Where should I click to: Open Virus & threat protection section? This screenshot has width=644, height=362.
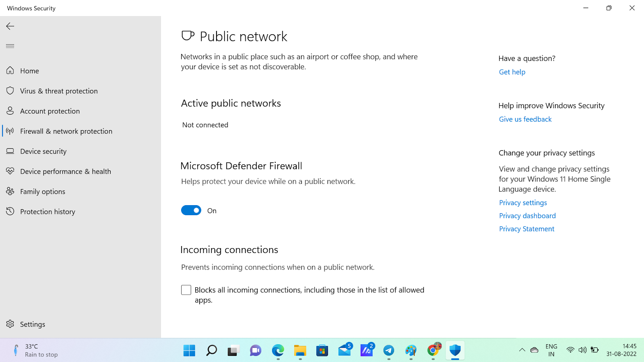pos(80,91)
